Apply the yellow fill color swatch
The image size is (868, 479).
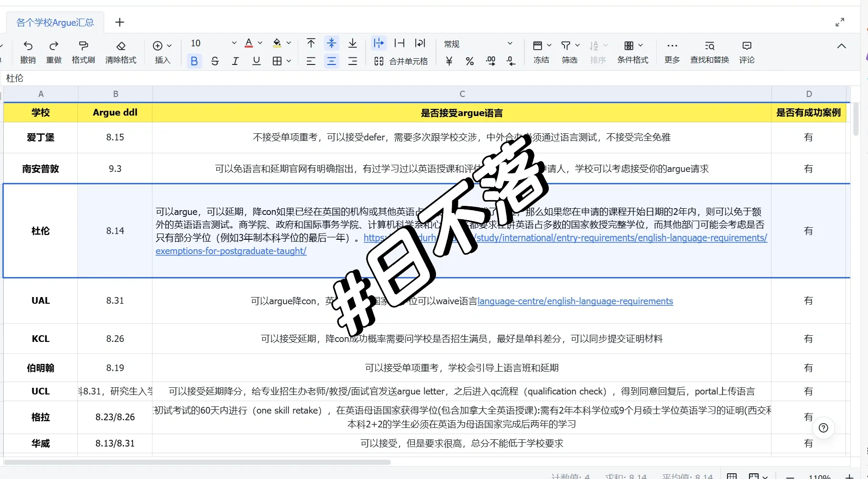point(277,43)
